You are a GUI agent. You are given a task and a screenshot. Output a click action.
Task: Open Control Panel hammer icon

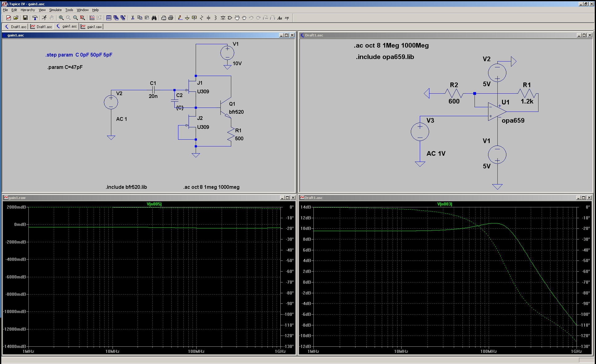tap(35, 18)
